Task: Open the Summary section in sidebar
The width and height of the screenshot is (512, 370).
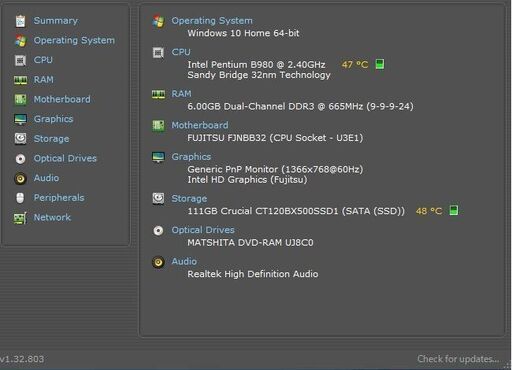Action: coord(56,21)
